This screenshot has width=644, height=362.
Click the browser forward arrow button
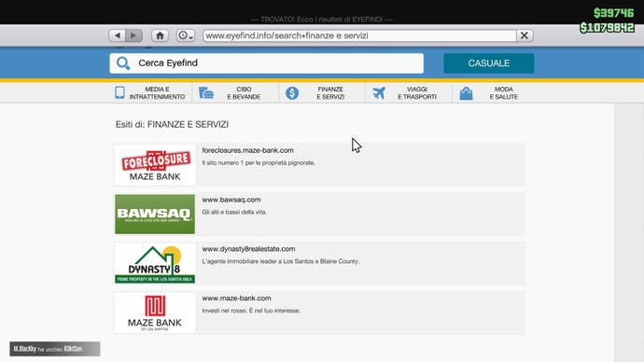click(133, 35)
